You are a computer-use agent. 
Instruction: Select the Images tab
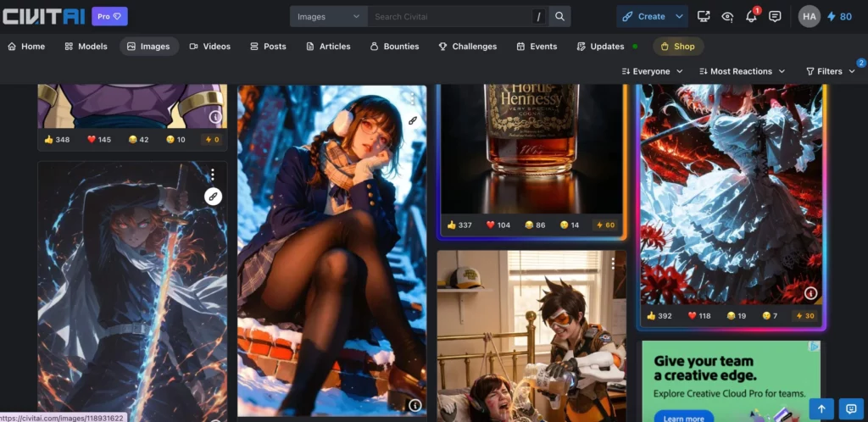click(x=149, y=47)
